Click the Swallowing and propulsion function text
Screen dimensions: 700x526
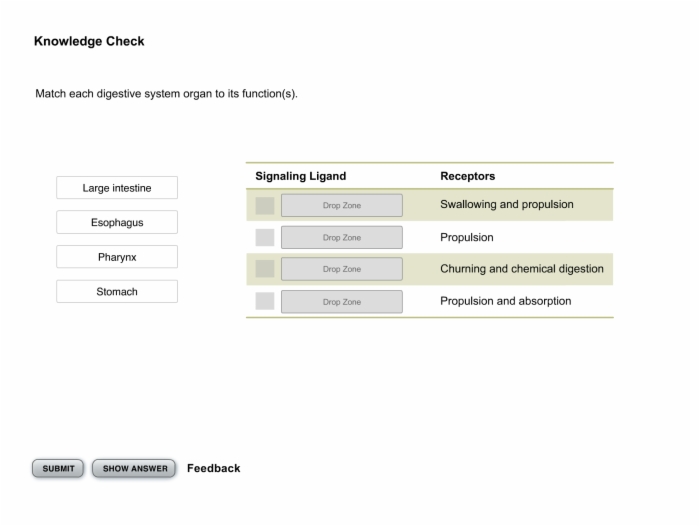pos(507,205)
